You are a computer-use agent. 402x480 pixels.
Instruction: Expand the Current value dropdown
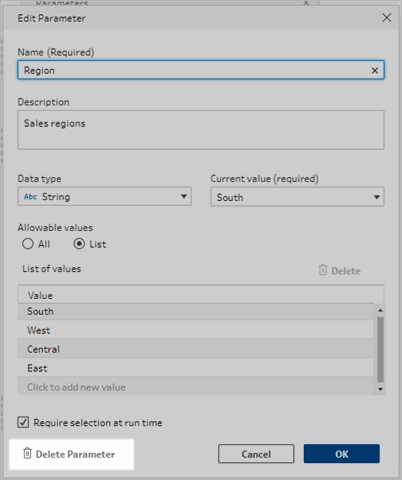click(297, 197)
